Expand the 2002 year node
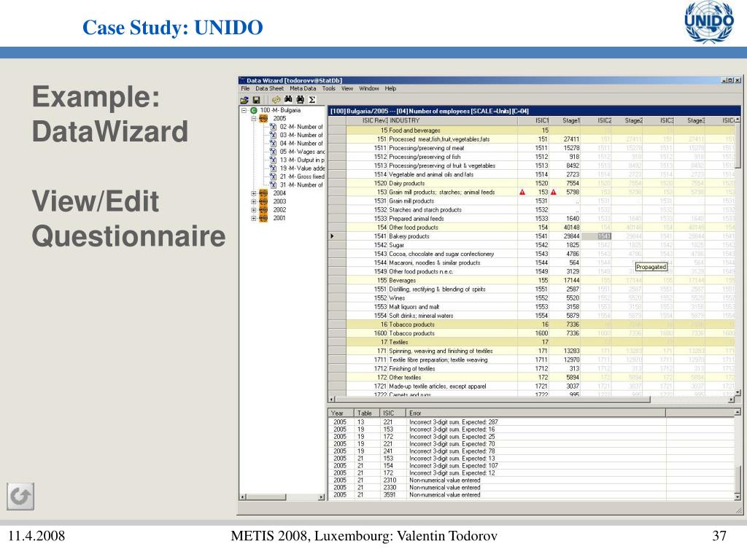The image size is (747, 560). pyautogui.click(x=253, y=210)
